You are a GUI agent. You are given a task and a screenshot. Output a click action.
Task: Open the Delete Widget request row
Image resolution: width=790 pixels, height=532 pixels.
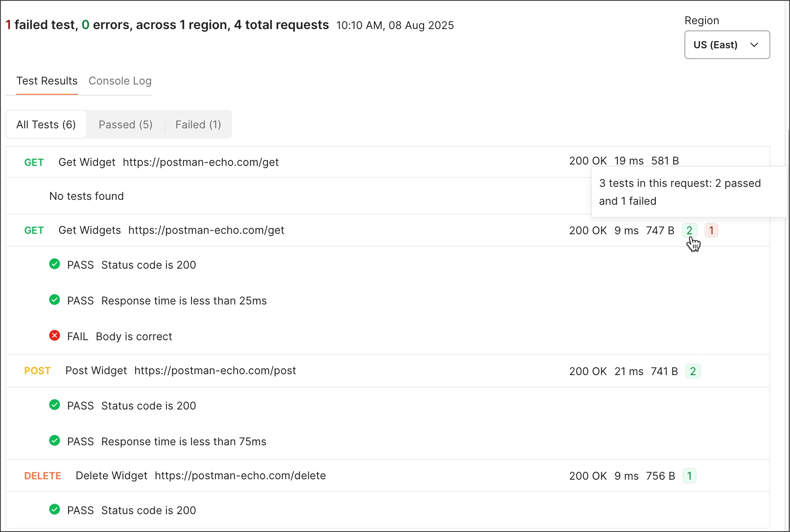(388, 476)
